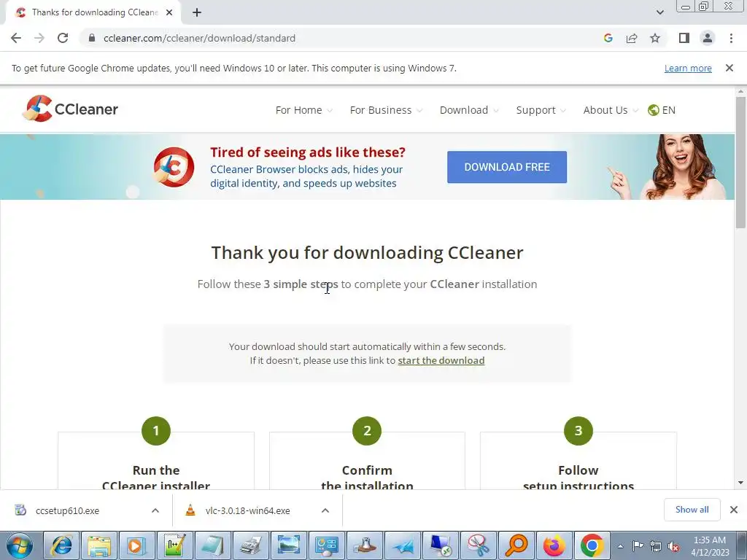Expand options for ccsetup610.exe
Image resolution: width=747 pixels, height=560 pixels.
(155, 510)
